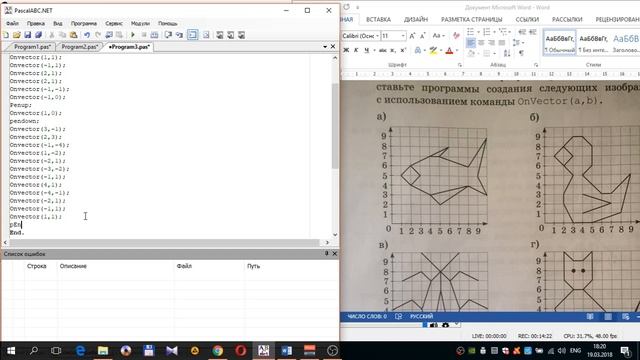The height and width of the screenshot is (360, 640).
Task: Open the Change Case Aa dropdown in Word
Action: (438, 36)
